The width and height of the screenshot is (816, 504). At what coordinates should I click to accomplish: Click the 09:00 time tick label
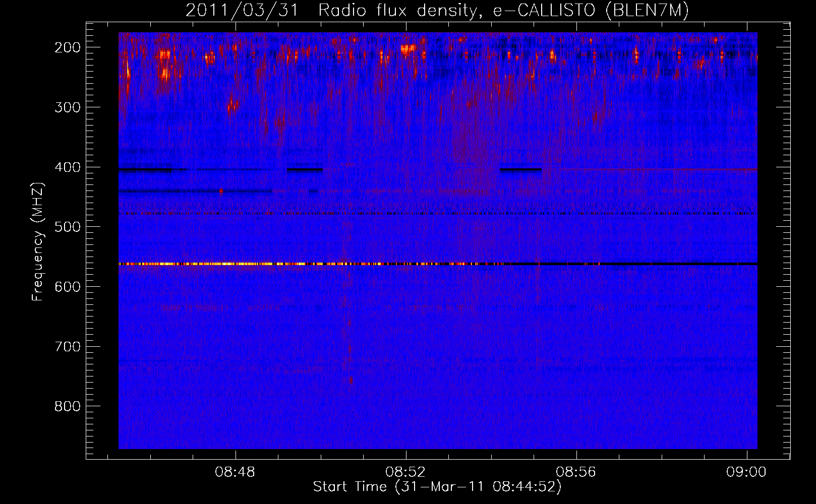pyautogui.click(x=746, y=472)
